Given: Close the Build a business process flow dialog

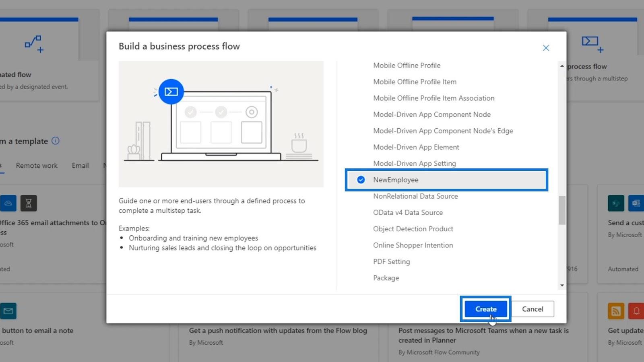Looking at the screenshot, I should 546,48.
